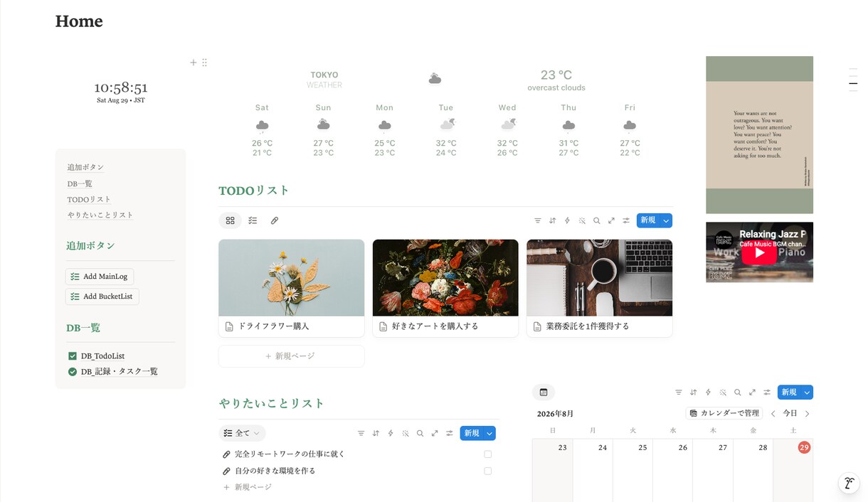Go to the previous month in calendar
868x502 pixels.
click(773, 413)
